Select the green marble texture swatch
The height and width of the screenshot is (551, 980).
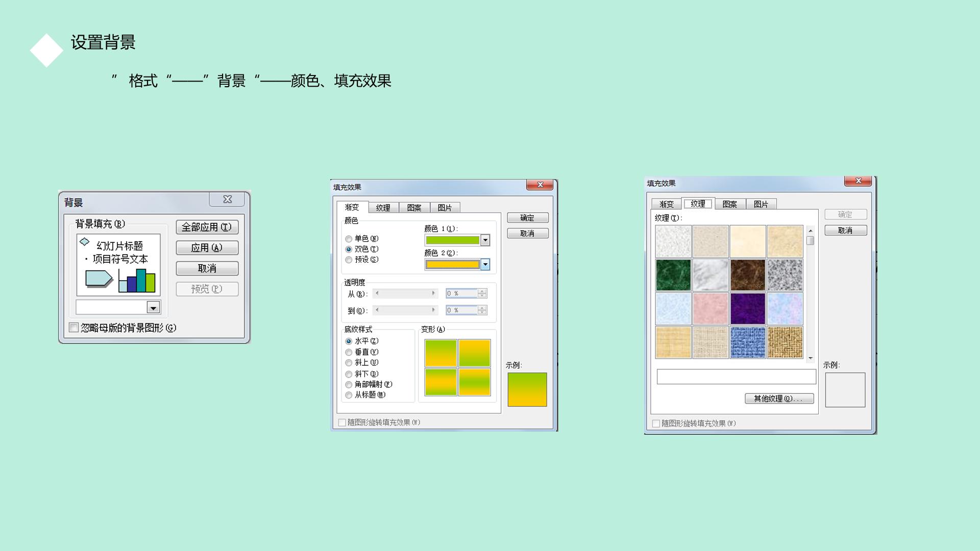tap(673, 275)
